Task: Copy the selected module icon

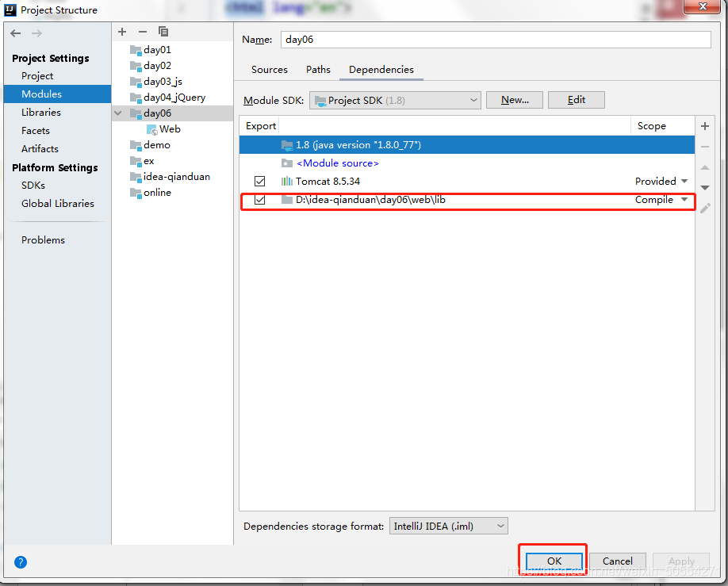Action: coord(163,32)
